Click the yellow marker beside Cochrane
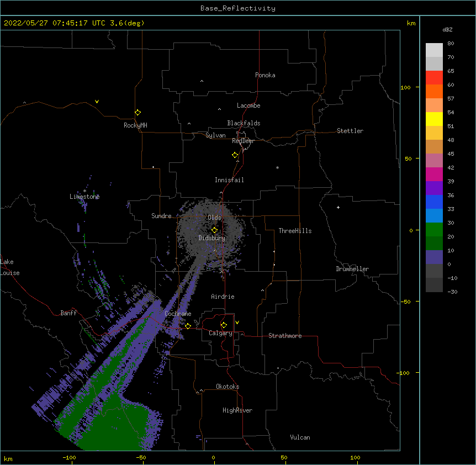This screenshot has width=476, height=465. point(188,326)
